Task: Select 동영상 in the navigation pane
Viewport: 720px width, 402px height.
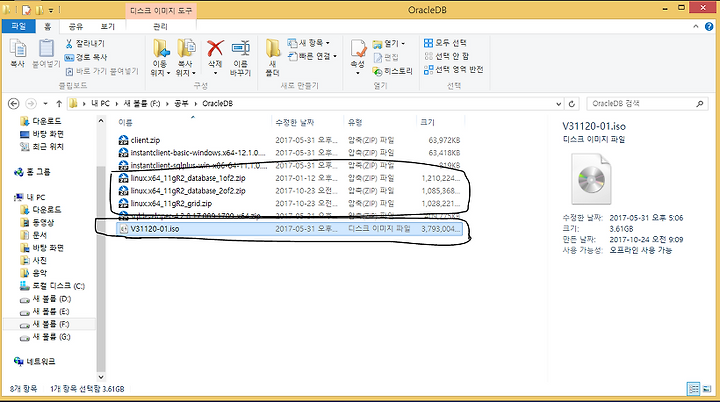Action: (x=38, y=222)
